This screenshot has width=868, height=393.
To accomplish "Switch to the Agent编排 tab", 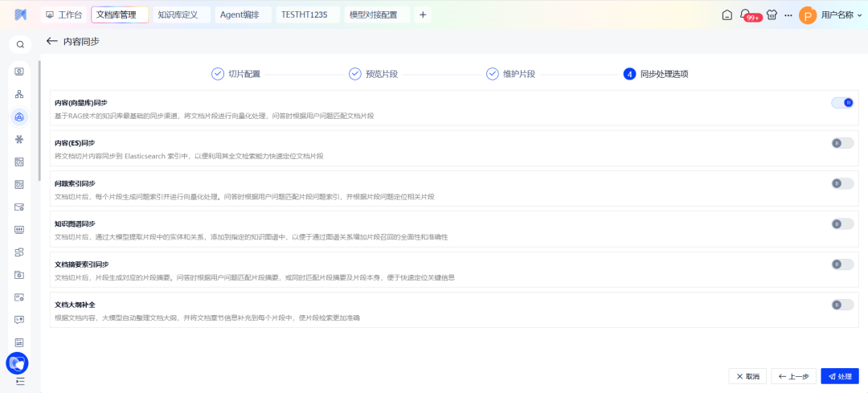I will pos(240,14).
